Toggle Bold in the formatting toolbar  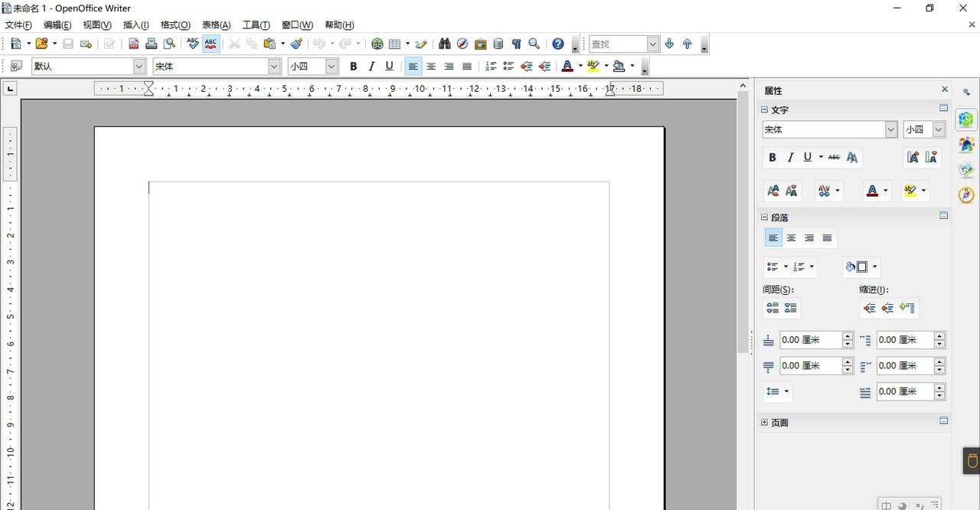point(353,67)
